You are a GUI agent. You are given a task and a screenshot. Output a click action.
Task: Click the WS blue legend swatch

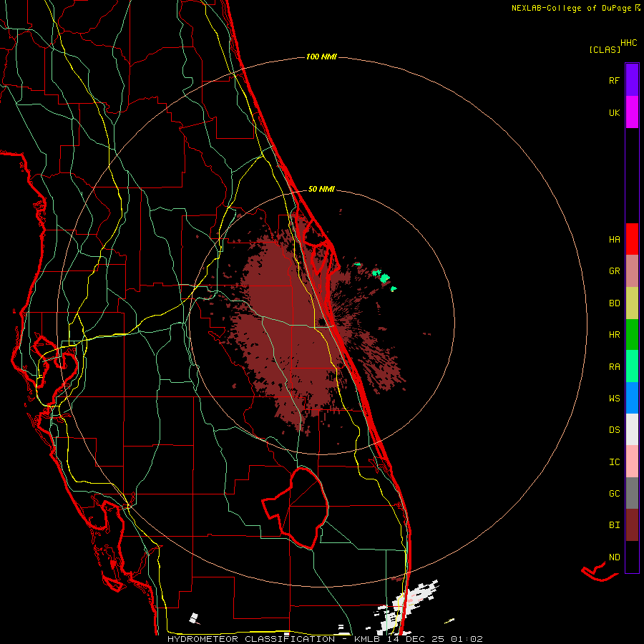(632, 398)
